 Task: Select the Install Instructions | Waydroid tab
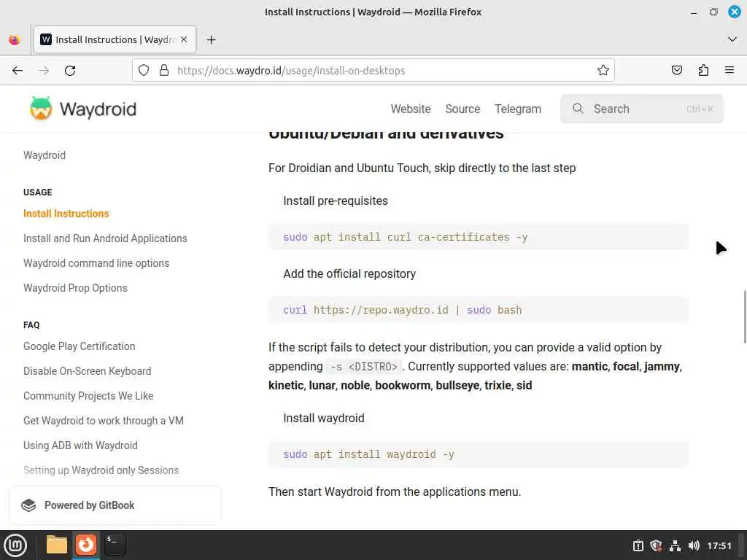pyautogui.click(x=115, y=39)
